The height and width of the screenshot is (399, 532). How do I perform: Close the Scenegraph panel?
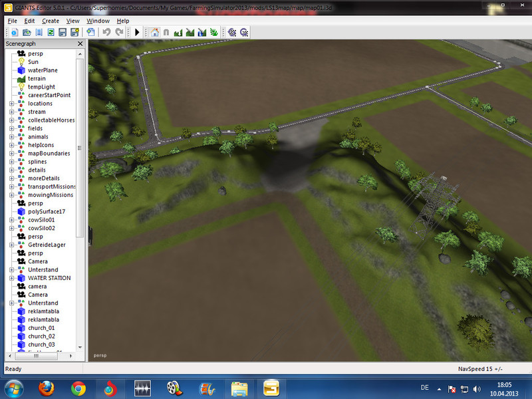[80, 44]
